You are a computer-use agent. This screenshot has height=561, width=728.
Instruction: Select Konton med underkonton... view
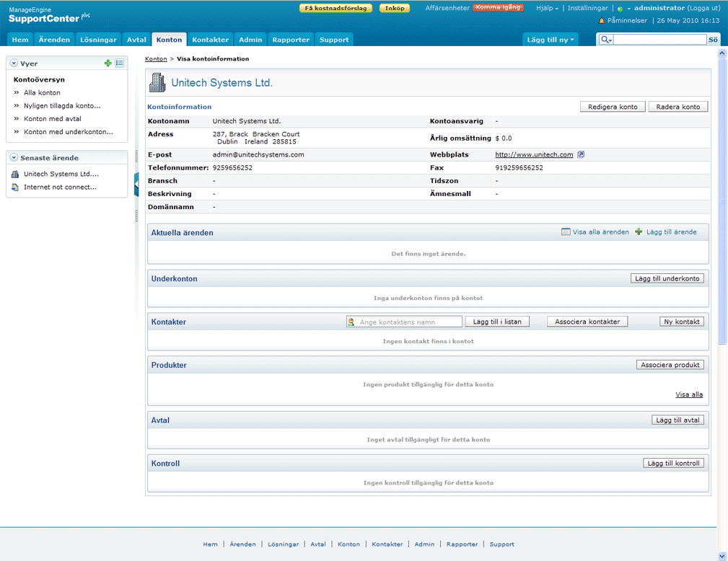(69, 132)
